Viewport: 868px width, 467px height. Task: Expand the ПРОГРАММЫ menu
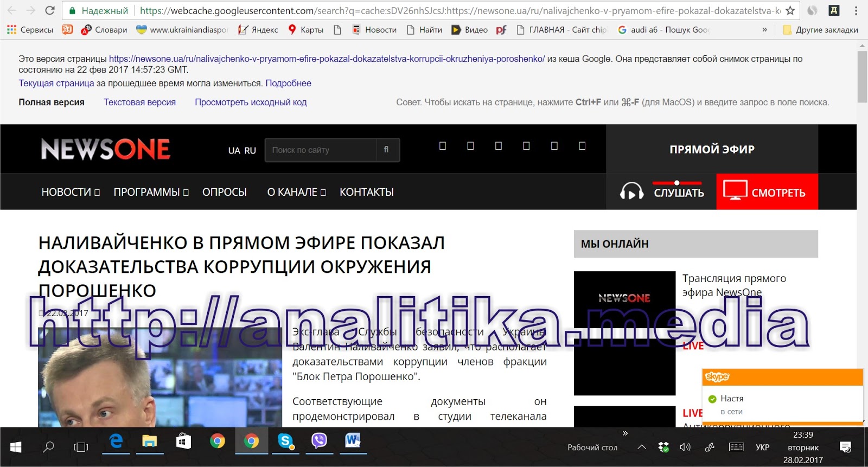point(151,192)
